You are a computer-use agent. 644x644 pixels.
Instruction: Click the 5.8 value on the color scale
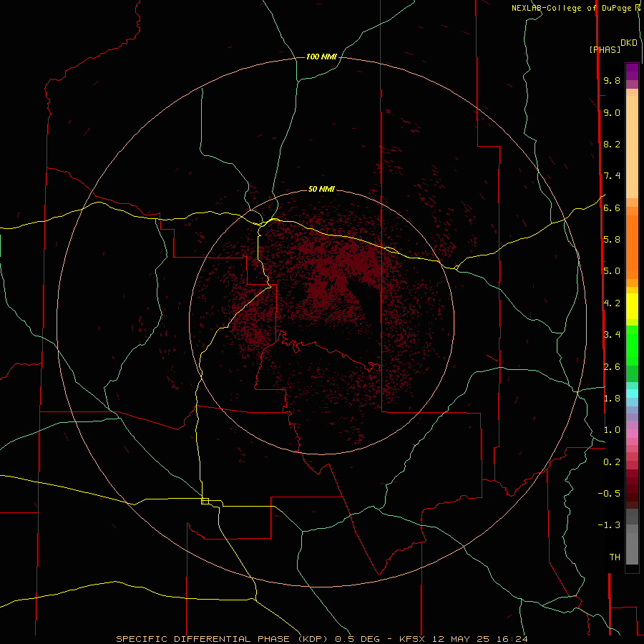612,240
